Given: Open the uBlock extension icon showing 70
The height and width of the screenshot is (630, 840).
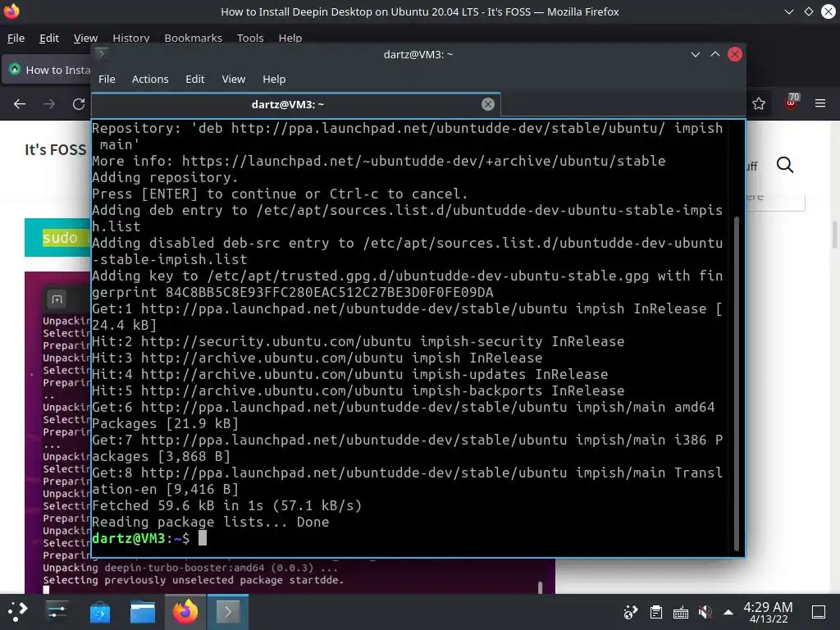Looking at the screenshot, I should [x=792, y=102].
